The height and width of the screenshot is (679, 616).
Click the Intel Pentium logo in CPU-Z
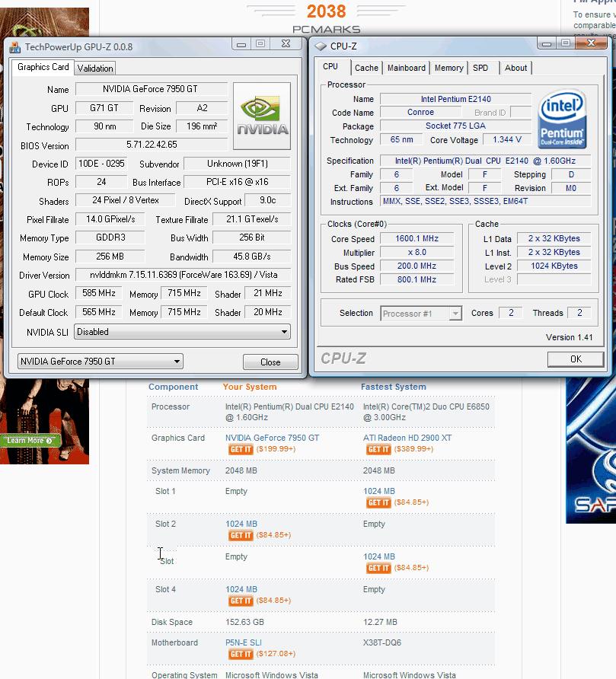[x=562, y=119]
